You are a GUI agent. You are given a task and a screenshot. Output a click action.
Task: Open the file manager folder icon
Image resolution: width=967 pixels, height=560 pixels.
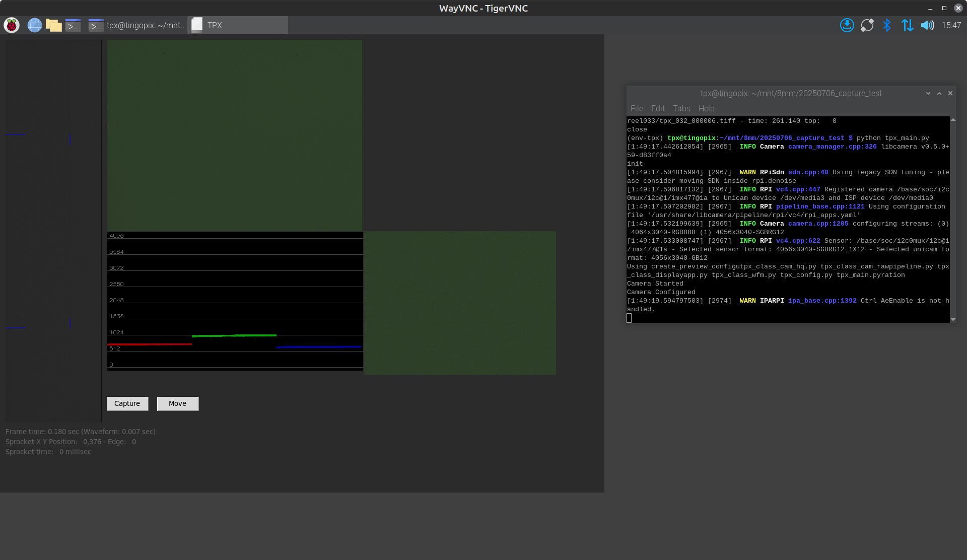click(x=53, y=25)
